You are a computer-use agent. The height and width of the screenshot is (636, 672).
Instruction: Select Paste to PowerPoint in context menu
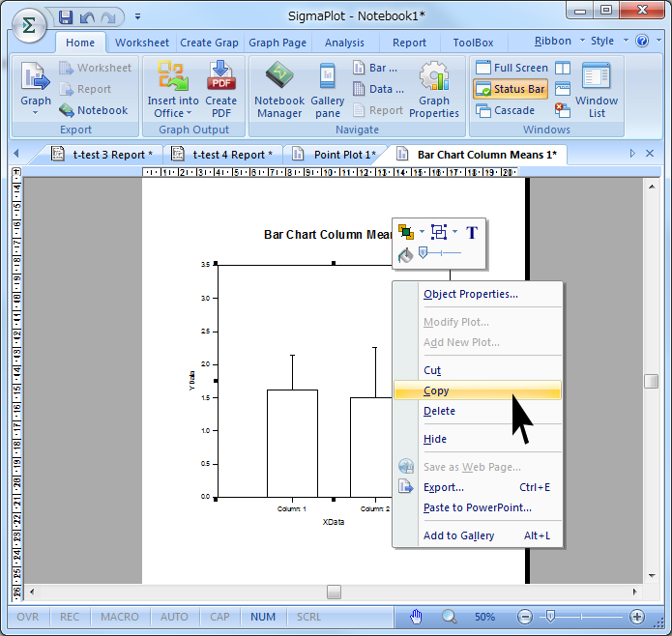click(x=478, y=507)
